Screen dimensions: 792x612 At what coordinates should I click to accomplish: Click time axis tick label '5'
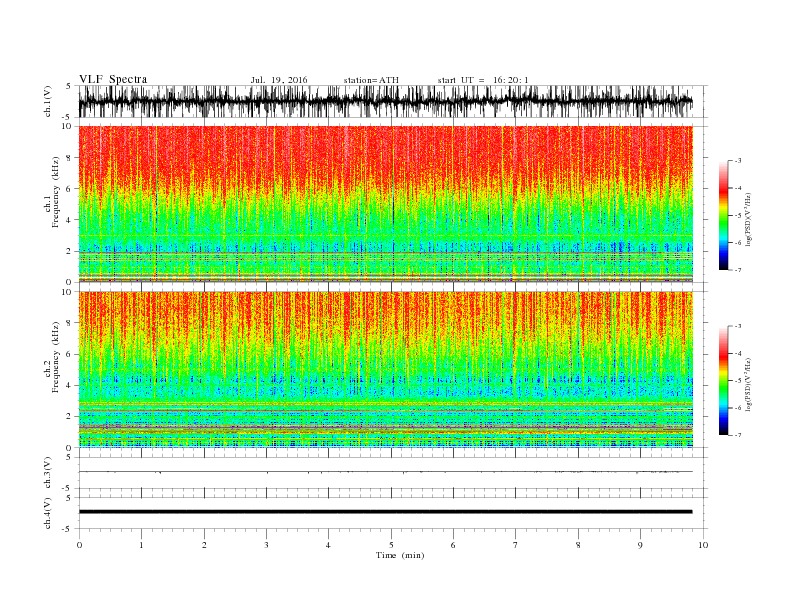[x=391, y=545]
